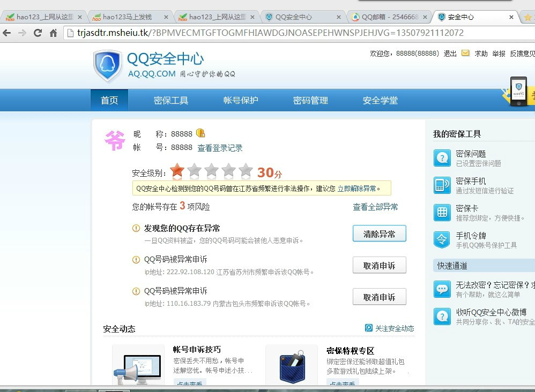Close the QQ邮箱 tab

(425, 17)
